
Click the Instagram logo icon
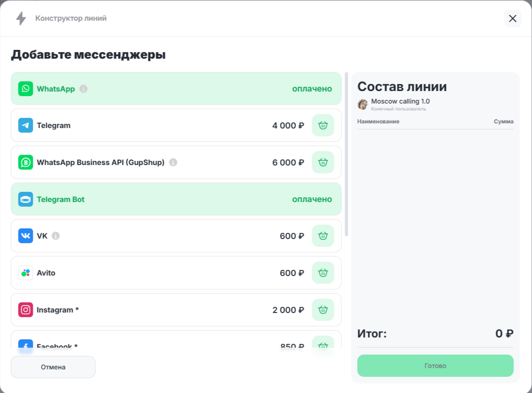coord(25,310)
